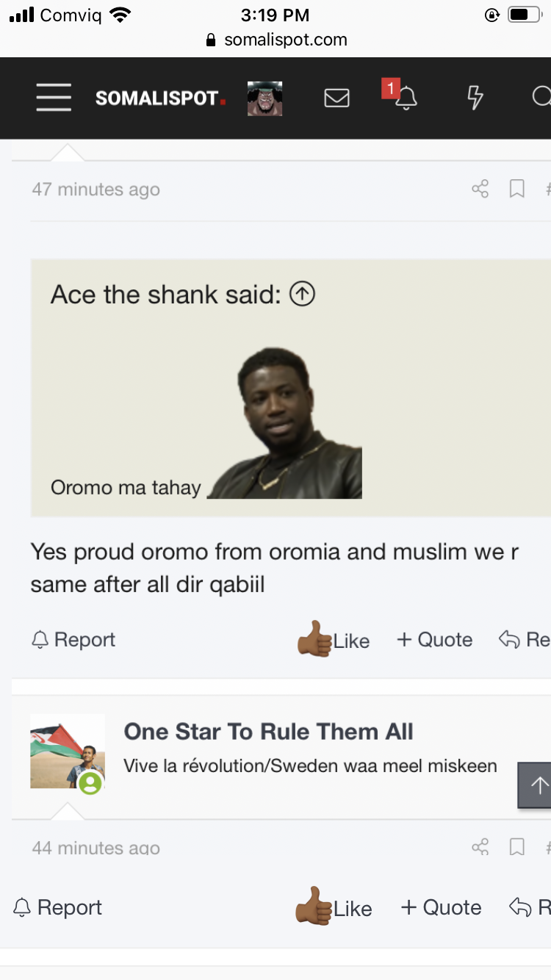The width and height of the screenshot is (551, 980).
Task: Open the search magnifier icon
Action: click(541, 98)
